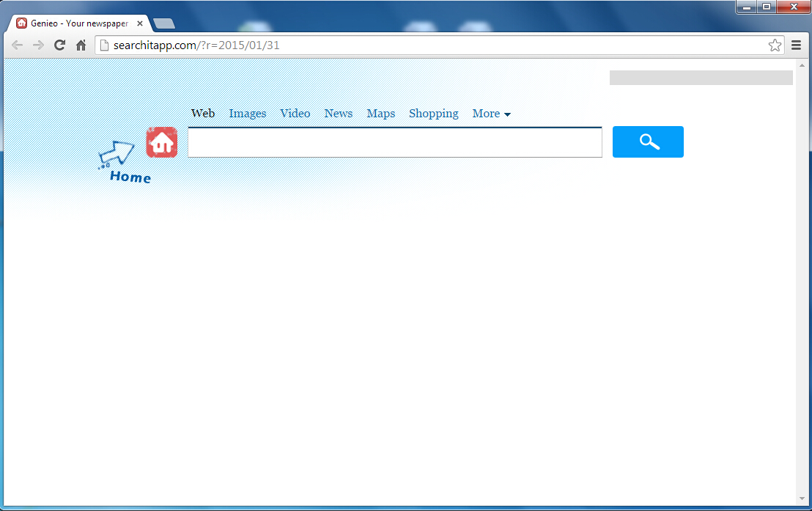
Task: Reload the current page
Action: tap(59, 45)
